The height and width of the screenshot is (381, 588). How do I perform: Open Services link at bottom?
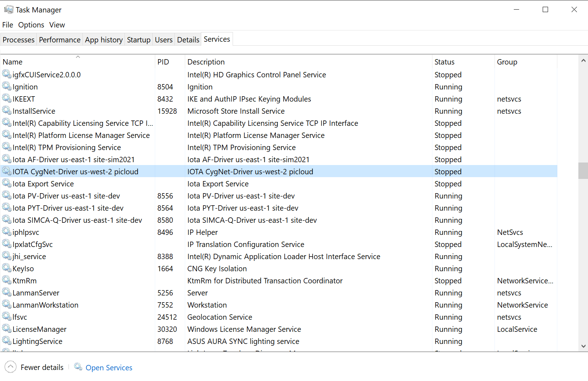[109, 367]
